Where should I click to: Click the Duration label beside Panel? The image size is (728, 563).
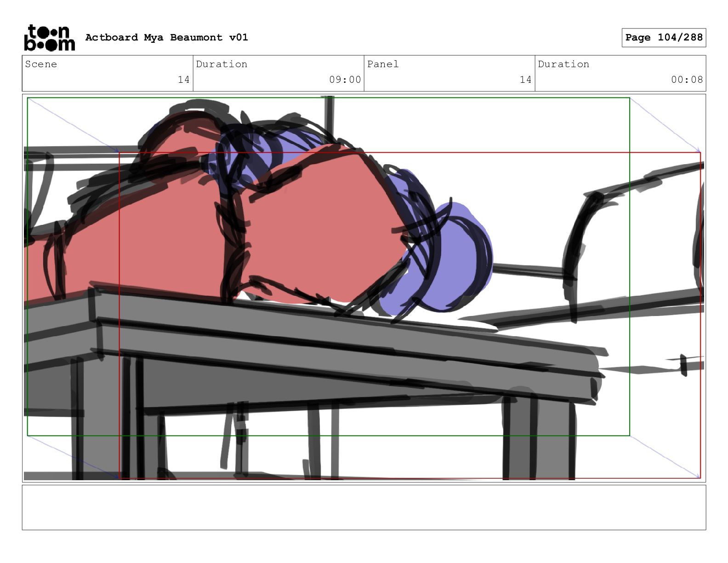pos(563,64)
